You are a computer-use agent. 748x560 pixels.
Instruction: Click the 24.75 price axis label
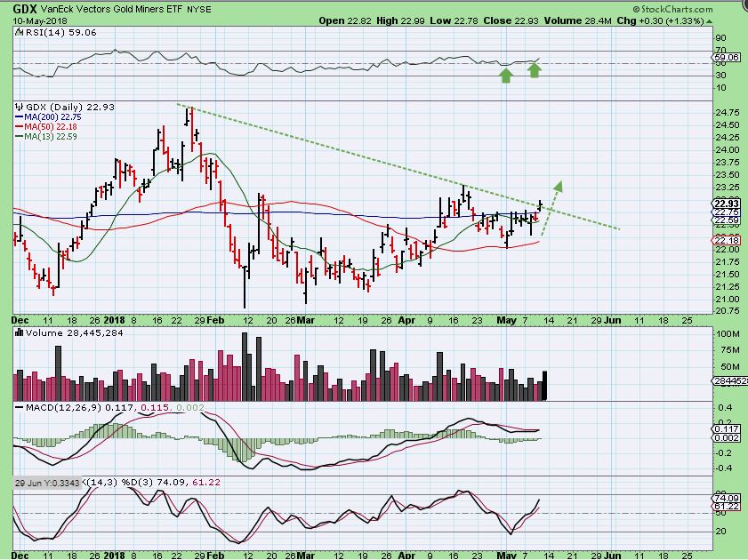[x=728, y=113]
